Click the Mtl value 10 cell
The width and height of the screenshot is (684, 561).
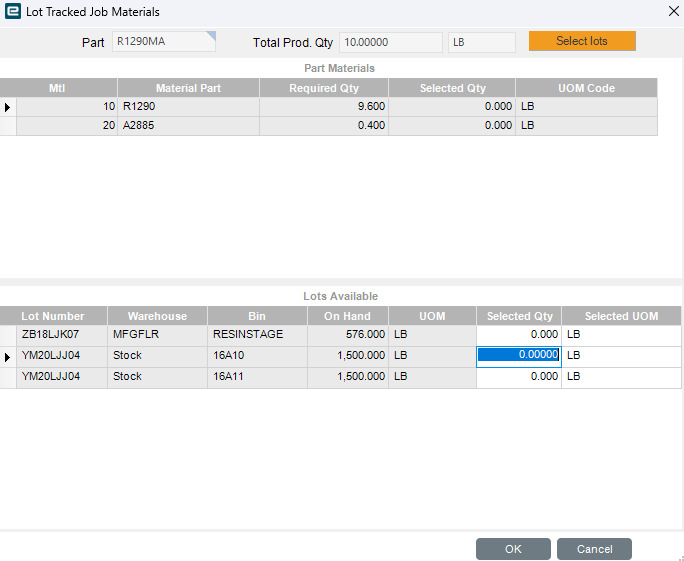(x=67, y=107)
